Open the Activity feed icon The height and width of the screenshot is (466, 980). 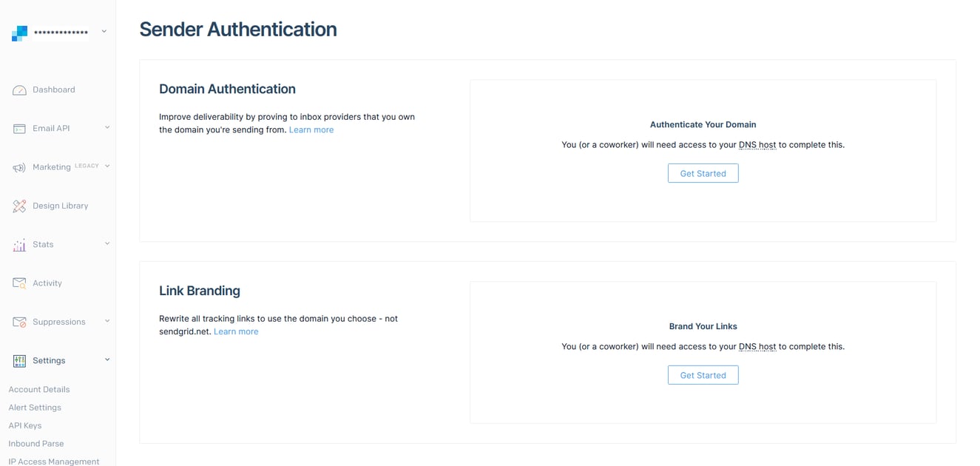pos(18,283)
